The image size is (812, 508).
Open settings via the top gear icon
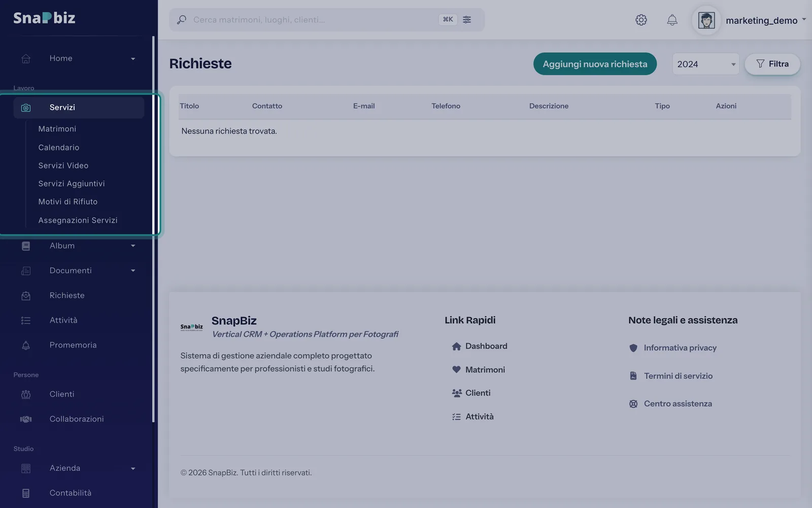[641, 20]
